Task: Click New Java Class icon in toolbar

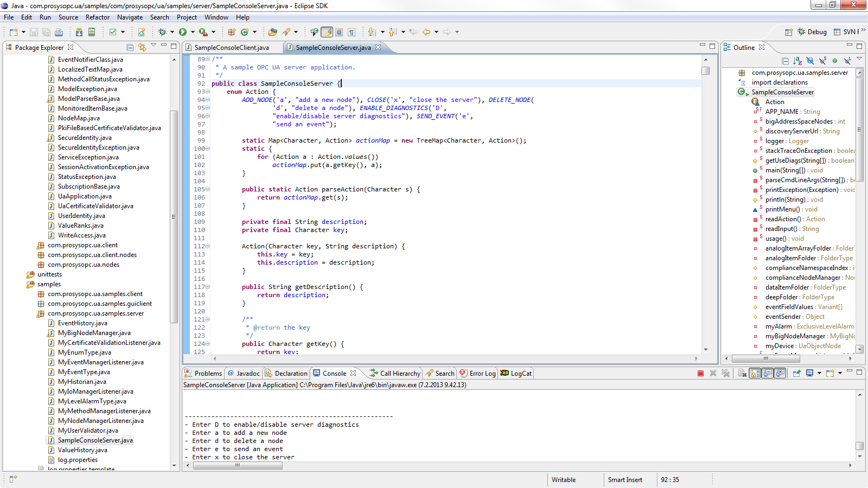Action: 245,32
